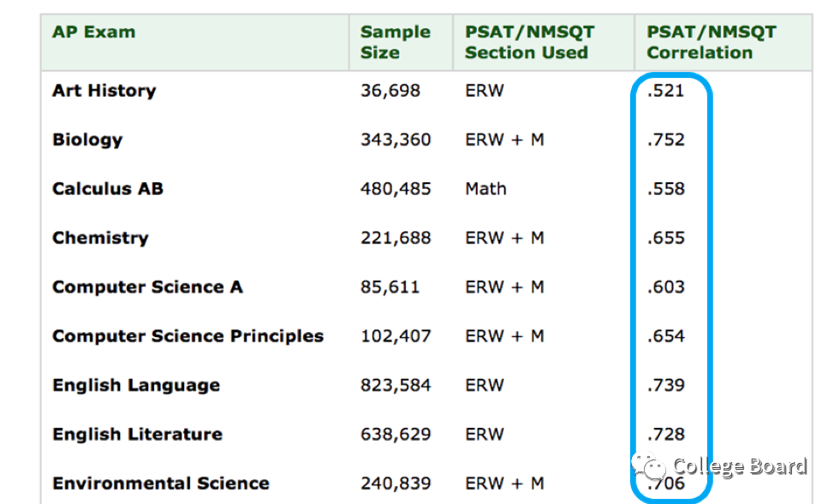Click the Environmental Science row label
Image resolution: width=834 pixels, height=504 pixels.
pyautogui.click(x=160, y=484)
